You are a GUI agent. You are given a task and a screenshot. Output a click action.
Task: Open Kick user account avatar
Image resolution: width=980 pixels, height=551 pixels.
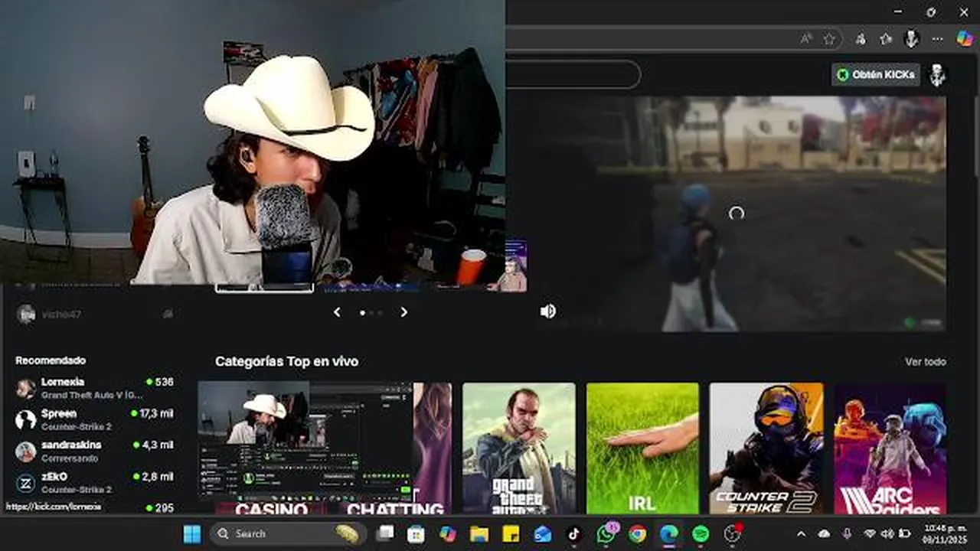(x=937, y=74)
